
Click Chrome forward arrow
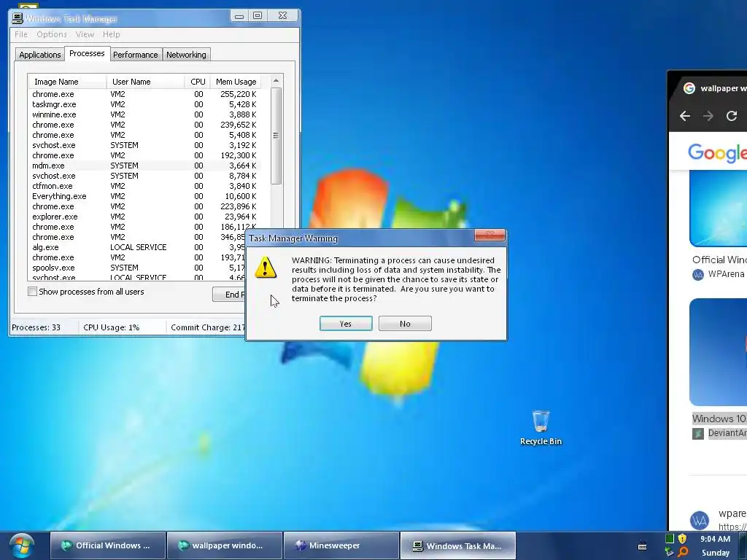point(708,116)
